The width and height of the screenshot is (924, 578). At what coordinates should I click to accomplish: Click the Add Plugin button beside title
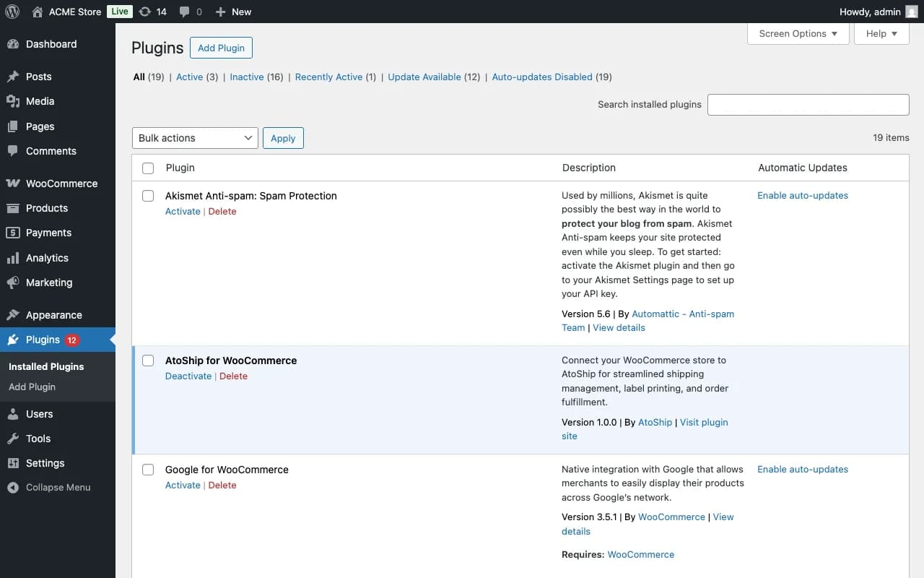click(221, 48)
